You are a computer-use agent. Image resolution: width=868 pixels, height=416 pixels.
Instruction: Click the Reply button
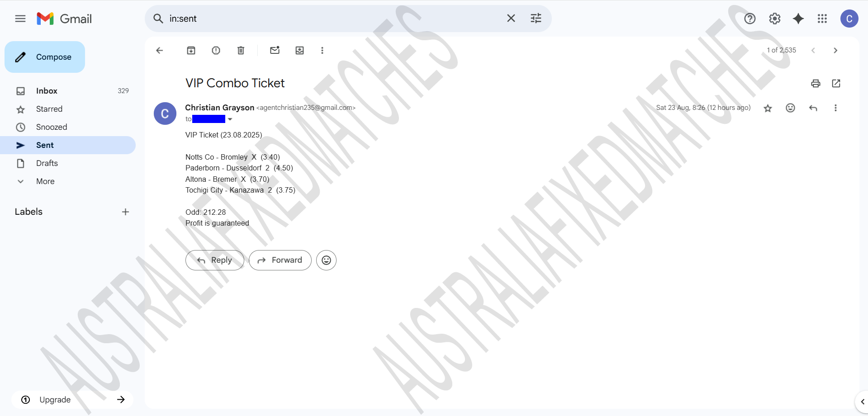[x=215, y=260]
